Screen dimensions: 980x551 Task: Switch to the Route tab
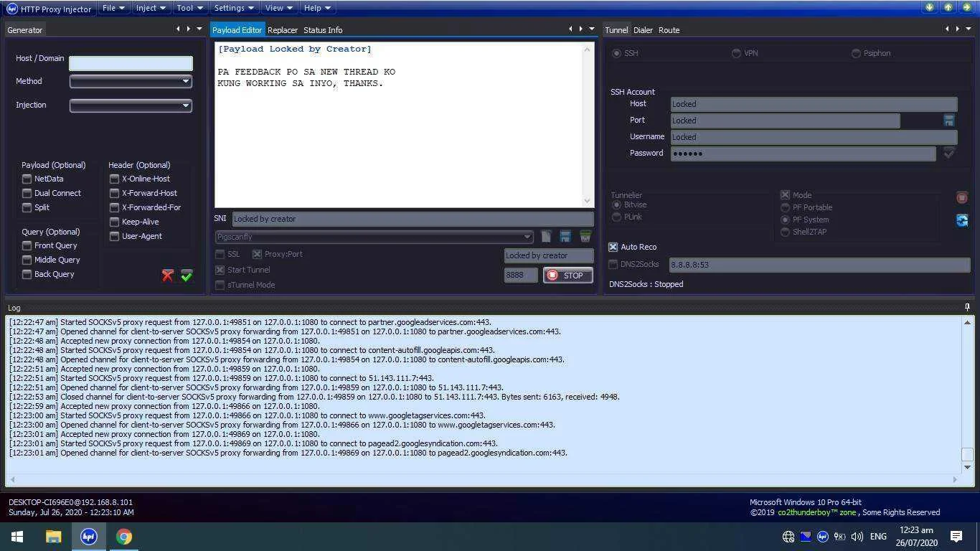click(669, 30)
